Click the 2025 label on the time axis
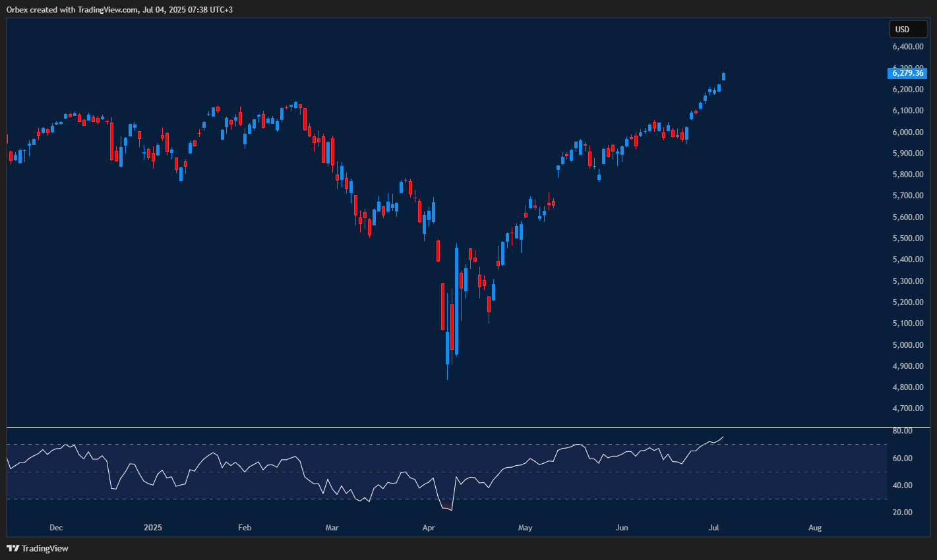 click(x=153, y=527)
